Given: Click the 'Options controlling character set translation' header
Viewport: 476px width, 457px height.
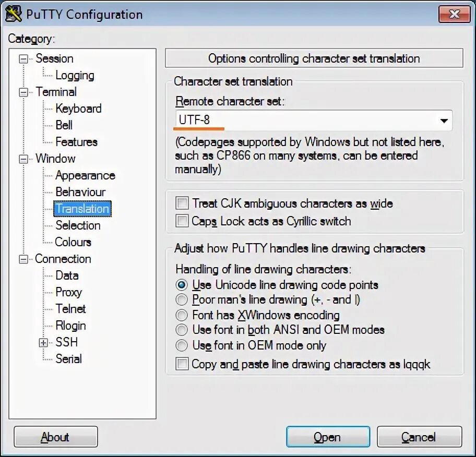Looking at the screenshot, I should coord(314,58).
